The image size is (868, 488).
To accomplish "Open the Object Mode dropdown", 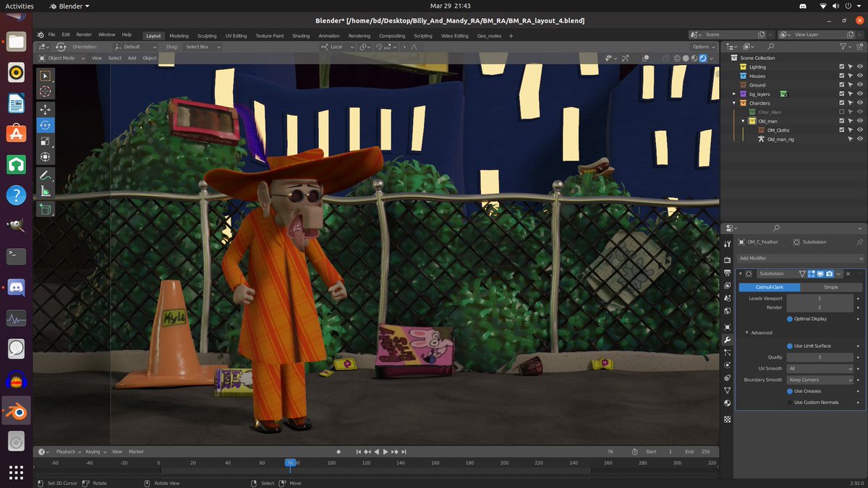I will click(x=61, y=58).
